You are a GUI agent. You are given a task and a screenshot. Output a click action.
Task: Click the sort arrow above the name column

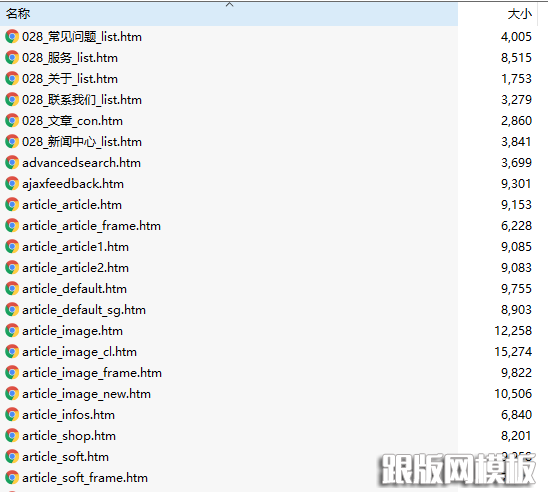tap(229, 5)
